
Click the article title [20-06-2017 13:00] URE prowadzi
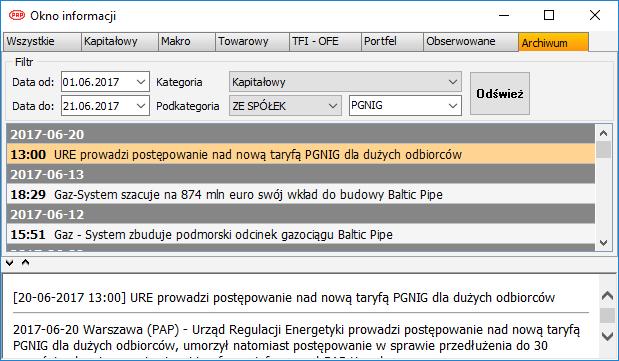[284, 297]
